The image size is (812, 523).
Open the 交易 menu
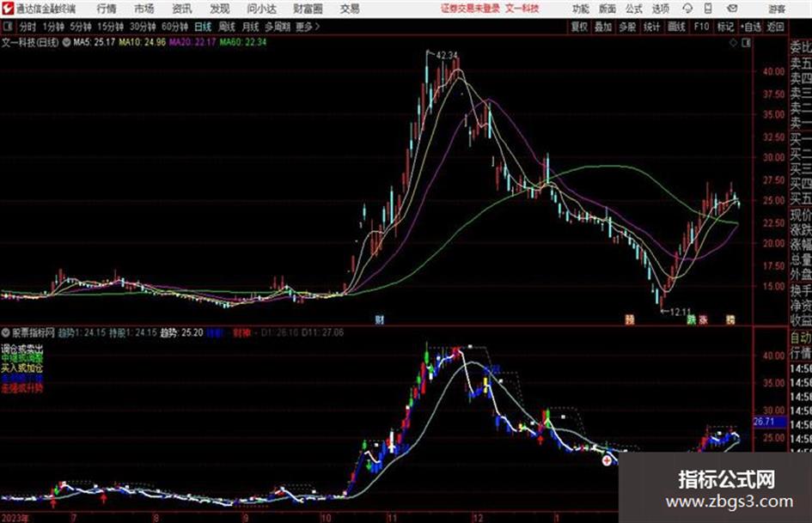350,9
